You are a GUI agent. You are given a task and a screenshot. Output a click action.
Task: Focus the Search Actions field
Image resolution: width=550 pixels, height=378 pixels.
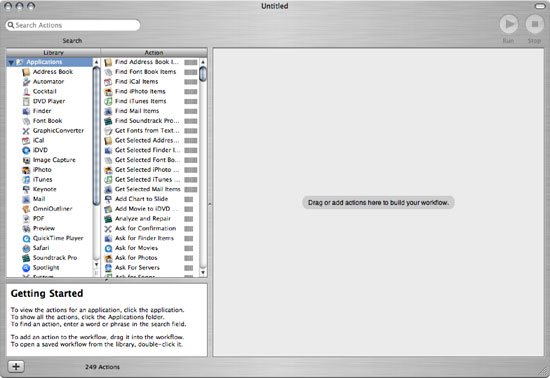73,25
